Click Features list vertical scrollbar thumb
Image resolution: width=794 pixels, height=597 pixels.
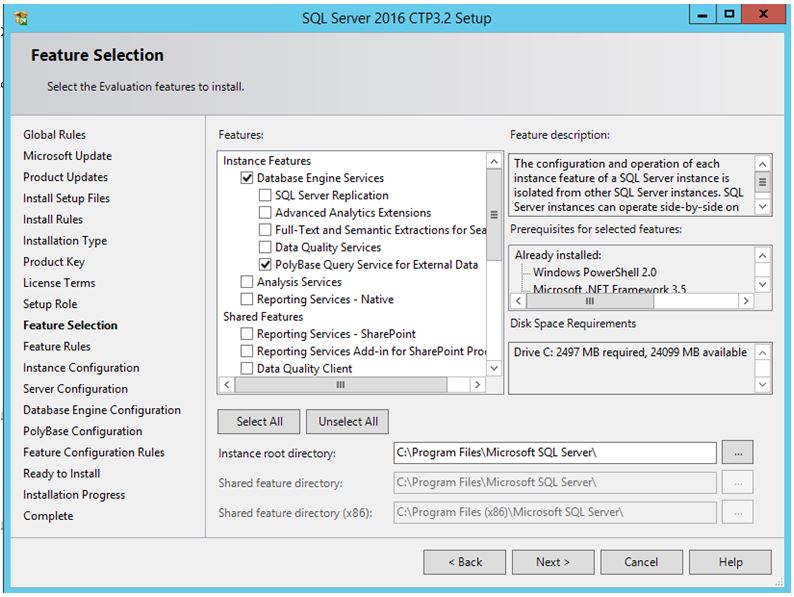(494, 215)
